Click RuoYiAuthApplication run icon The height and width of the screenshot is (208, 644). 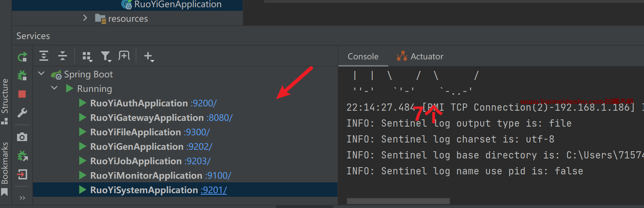82,103
